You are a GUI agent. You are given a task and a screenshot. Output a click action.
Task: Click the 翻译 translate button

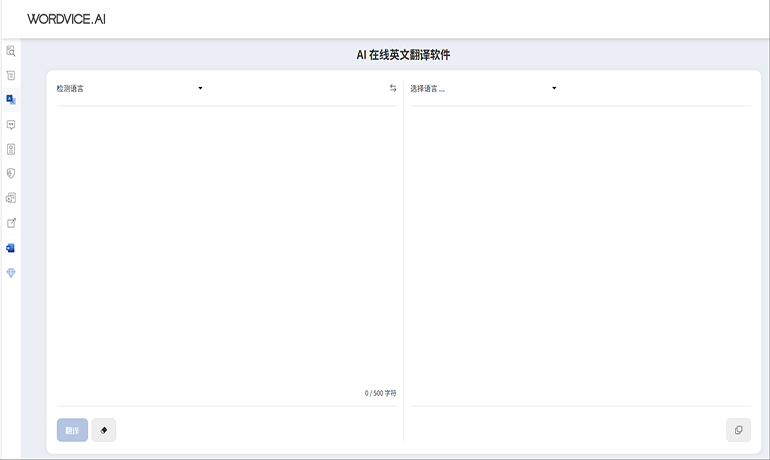72,430
